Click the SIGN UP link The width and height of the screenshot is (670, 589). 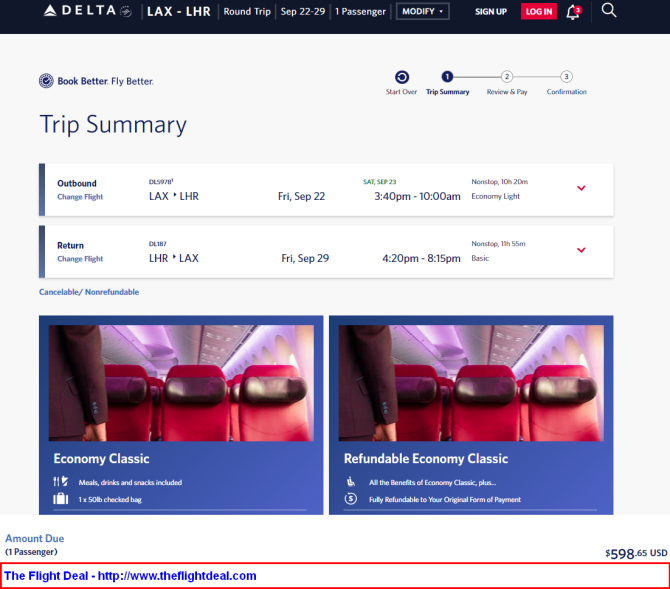click(x=491, y=12)
